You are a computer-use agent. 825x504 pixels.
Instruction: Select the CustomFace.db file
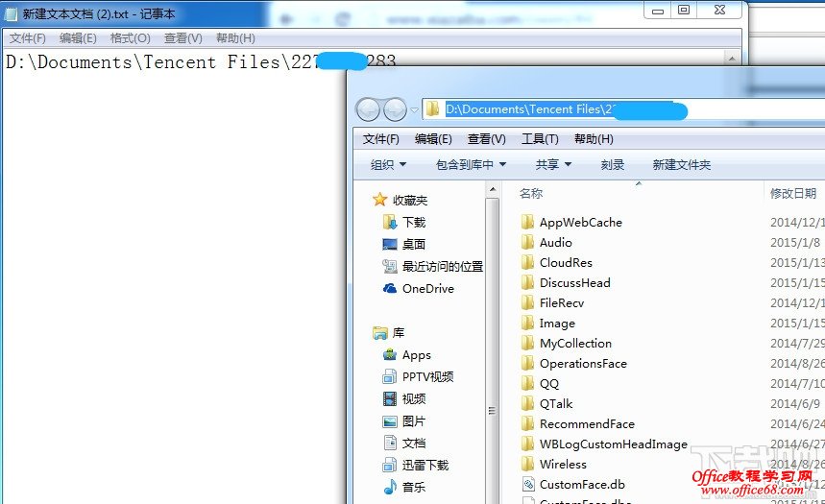(582, 484)
